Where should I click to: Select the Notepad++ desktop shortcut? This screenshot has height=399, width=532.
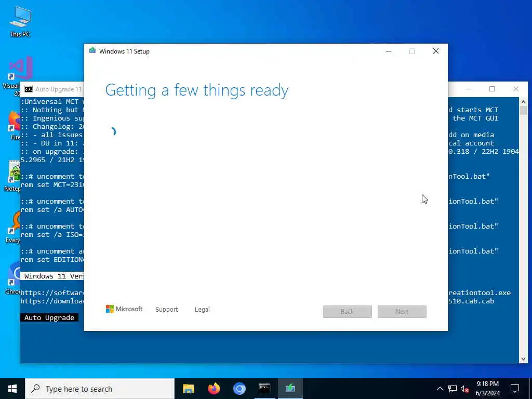pyautogui.click(x=13, y=177)
